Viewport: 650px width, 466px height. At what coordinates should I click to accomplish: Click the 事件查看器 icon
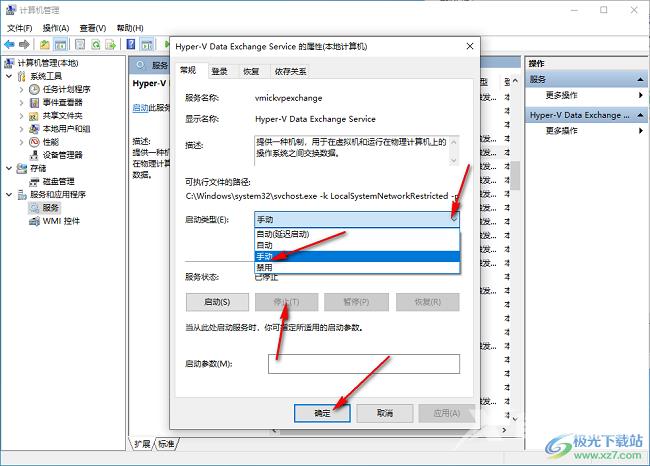click(34, 102)
